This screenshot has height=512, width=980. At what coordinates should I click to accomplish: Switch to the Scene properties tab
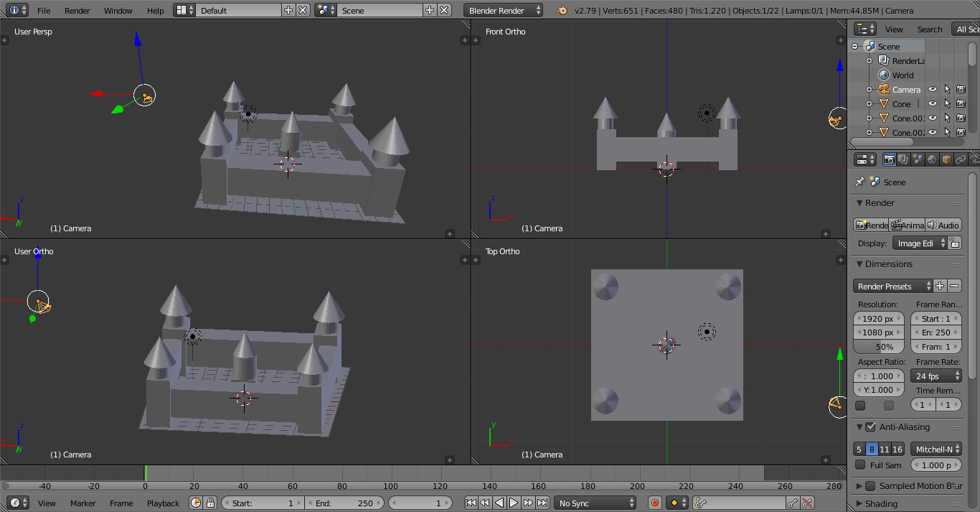(x=918, y=159)
